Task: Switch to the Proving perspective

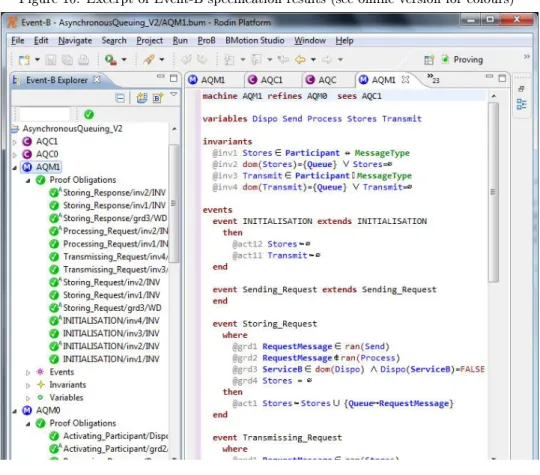Action: point(462,60)
